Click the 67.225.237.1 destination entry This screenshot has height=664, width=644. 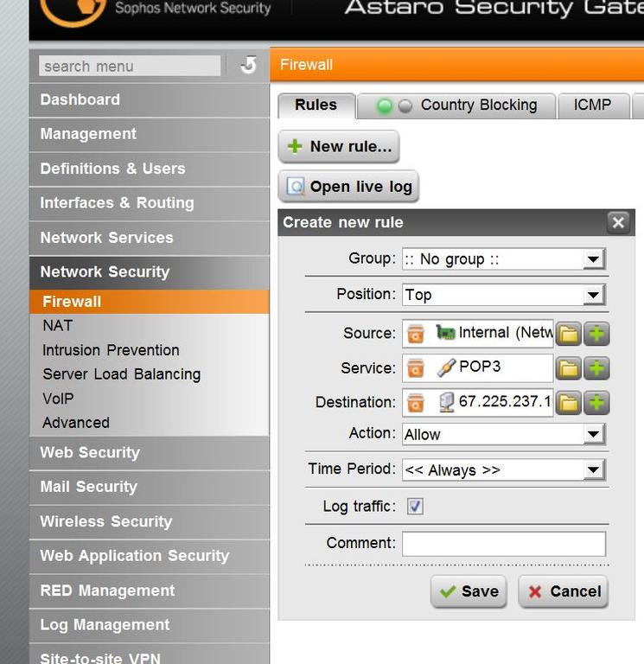505,401
